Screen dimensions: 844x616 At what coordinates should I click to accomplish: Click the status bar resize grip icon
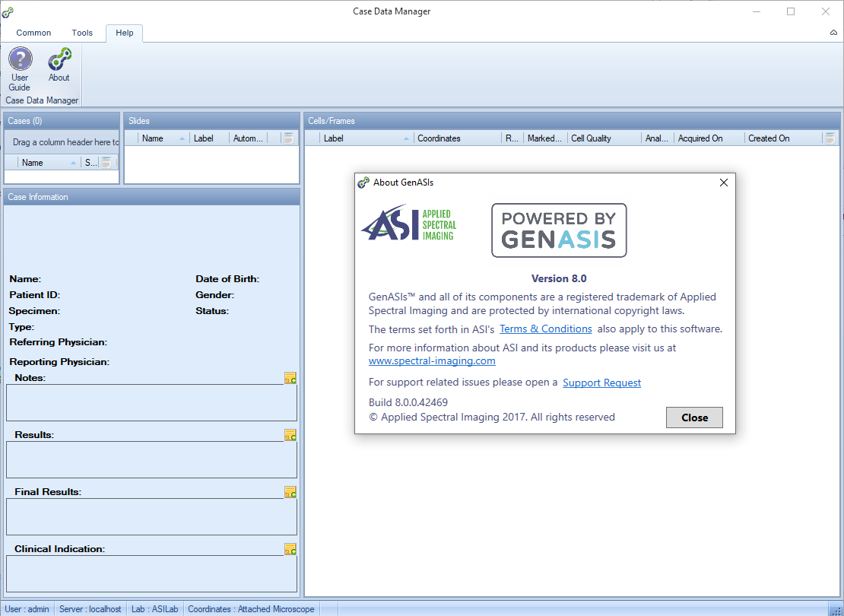click(837, 610)
